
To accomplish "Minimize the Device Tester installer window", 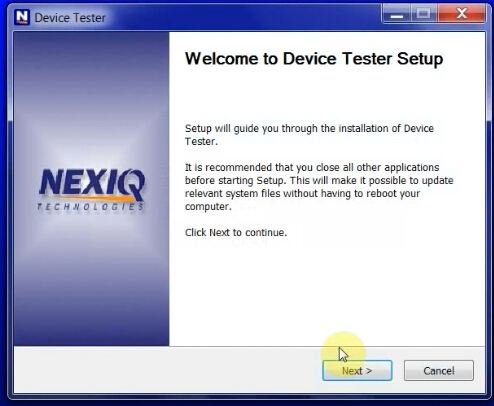I will pyautogui.click(x=397, y=14).
